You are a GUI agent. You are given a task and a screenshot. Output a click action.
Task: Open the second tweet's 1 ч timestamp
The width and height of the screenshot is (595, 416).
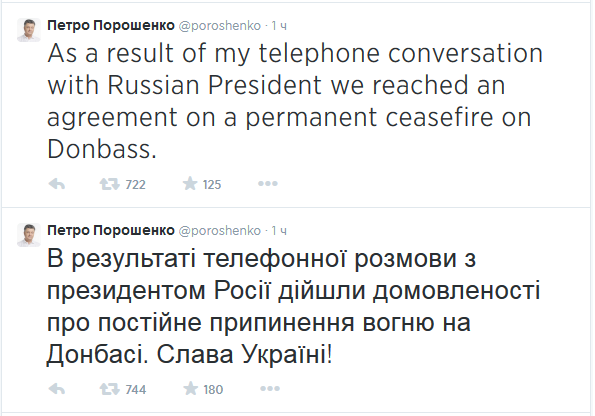click(x=279, y=231)
